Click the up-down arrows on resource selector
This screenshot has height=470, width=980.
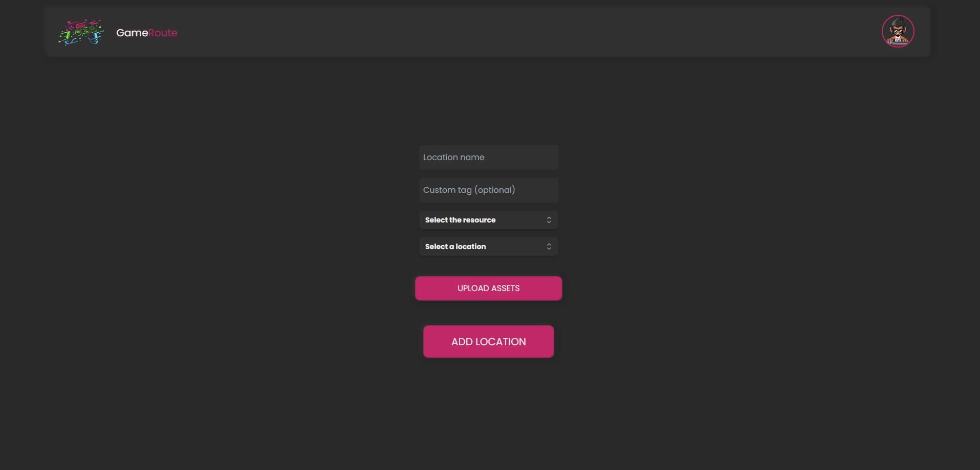[549, 220]
